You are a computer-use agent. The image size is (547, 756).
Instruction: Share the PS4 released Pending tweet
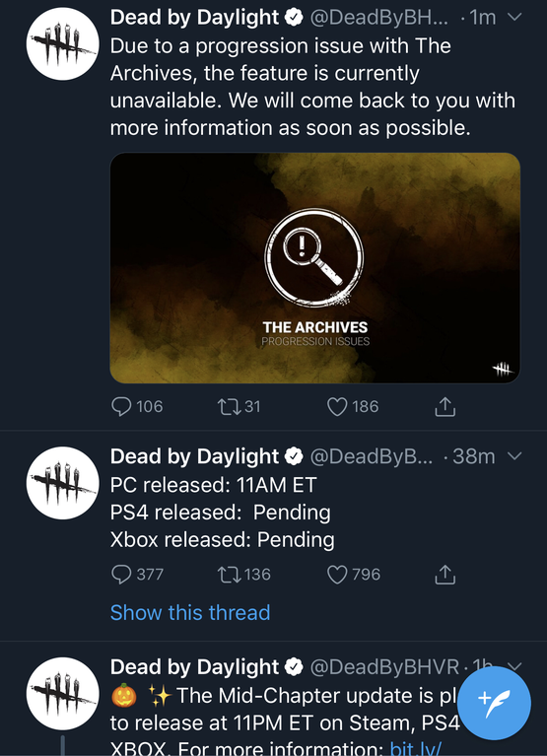(444, 575)
